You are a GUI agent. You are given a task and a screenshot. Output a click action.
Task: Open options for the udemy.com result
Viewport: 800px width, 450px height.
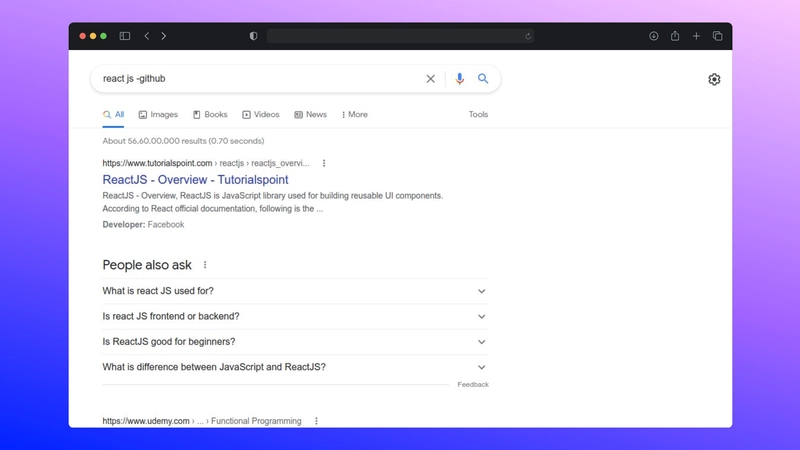tap(316, 421)
